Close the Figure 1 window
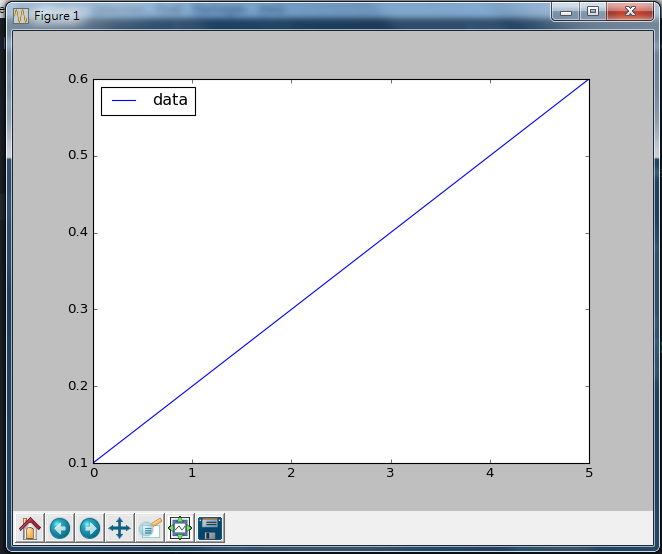This screenshot has width=662, height=554. click(630, 11)
